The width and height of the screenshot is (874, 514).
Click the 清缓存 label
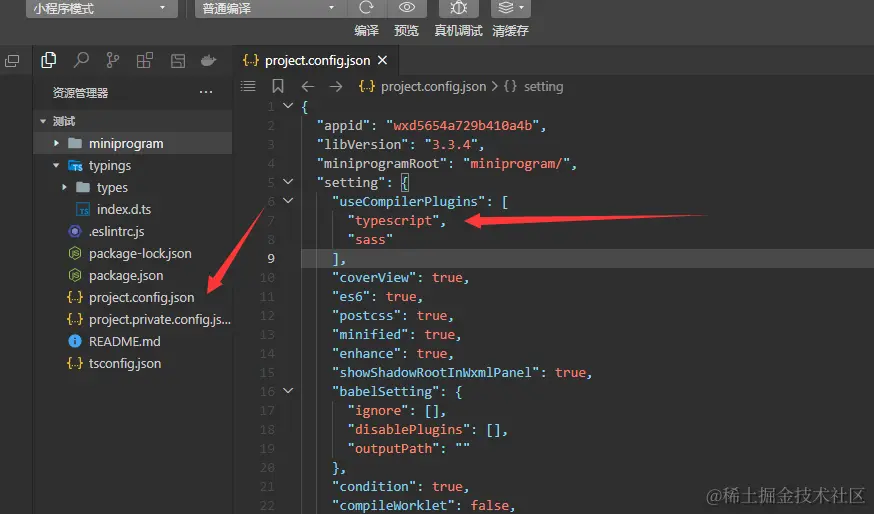(511, 31)
